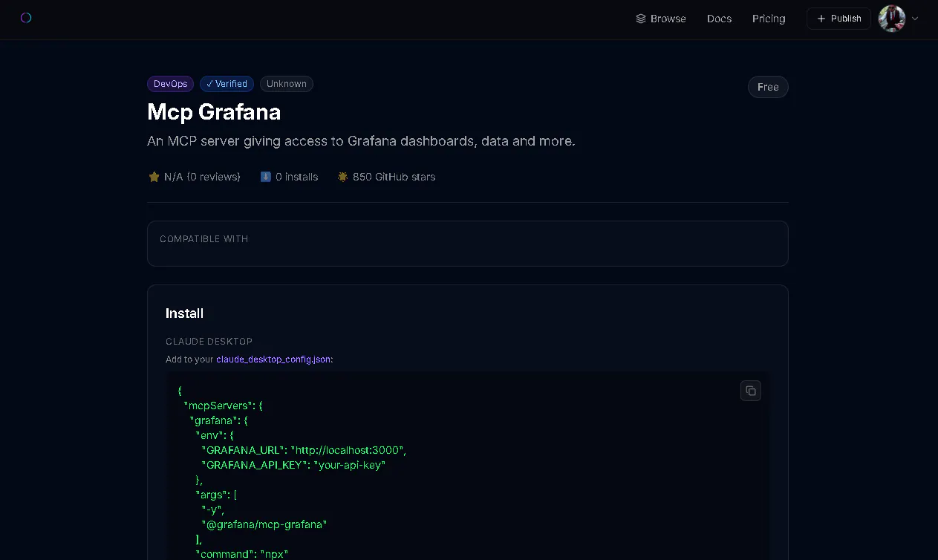Image resolution: width=938 pixels, height=560 pixels.
Task: Click 'N/A (0 reviews)' text
Action: point(202,177)
